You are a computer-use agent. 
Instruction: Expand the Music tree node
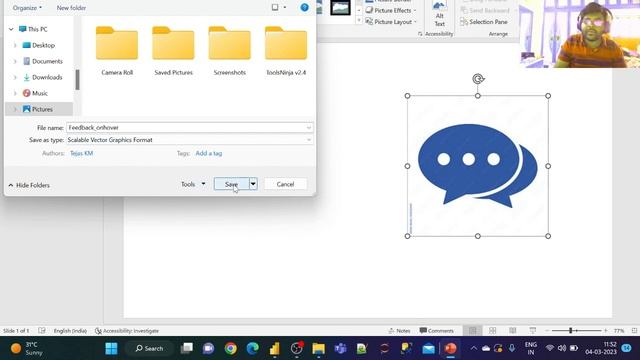click(x=15, y=93)
